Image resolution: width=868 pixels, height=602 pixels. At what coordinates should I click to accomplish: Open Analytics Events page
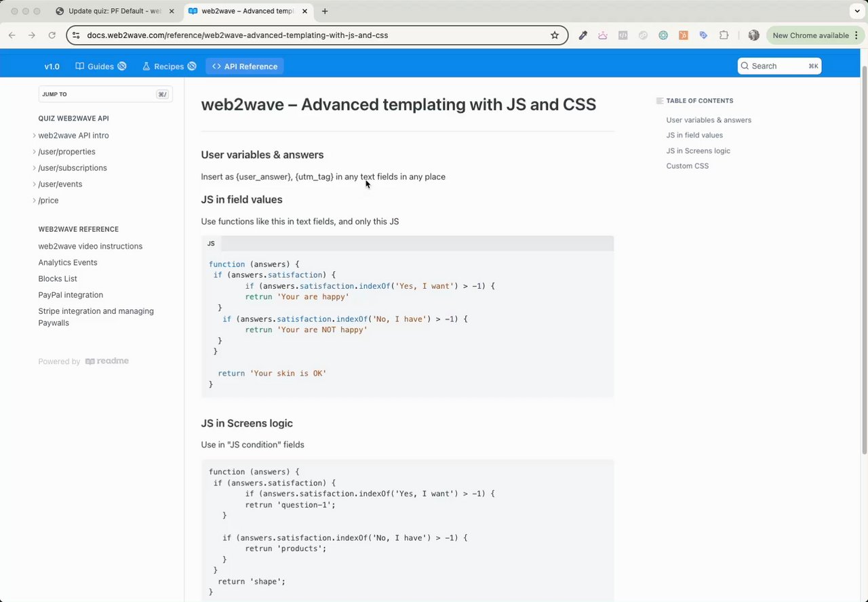[x=68, y=262]
